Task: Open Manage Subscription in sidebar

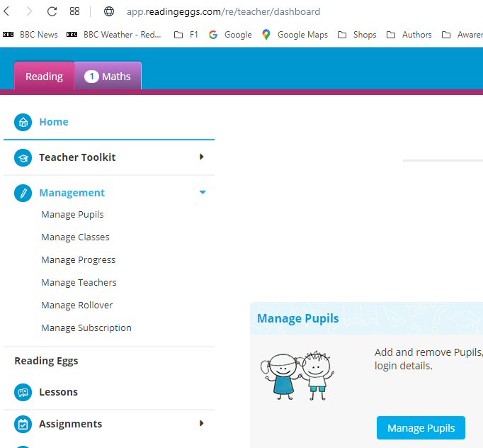Action: coord(86,327)
